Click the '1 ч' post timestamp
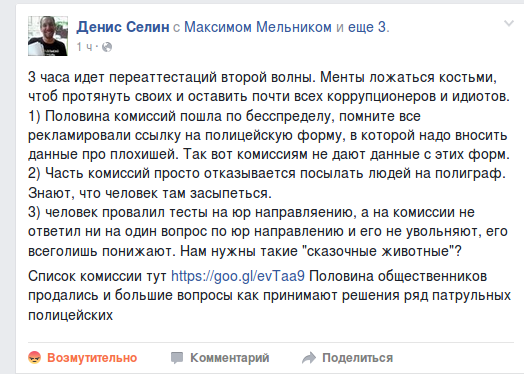 (84, 47)
